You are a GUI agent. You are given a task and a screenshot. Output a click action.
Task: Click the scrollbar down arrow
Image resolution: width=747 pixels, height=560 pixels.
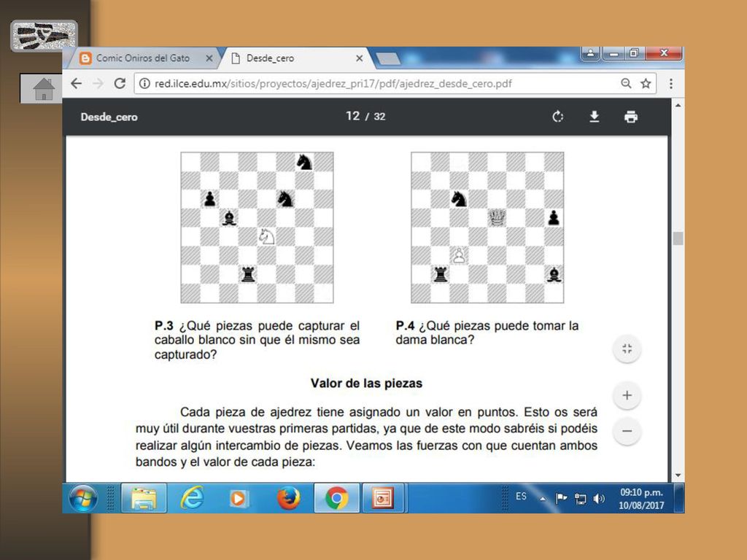(678, 475)
